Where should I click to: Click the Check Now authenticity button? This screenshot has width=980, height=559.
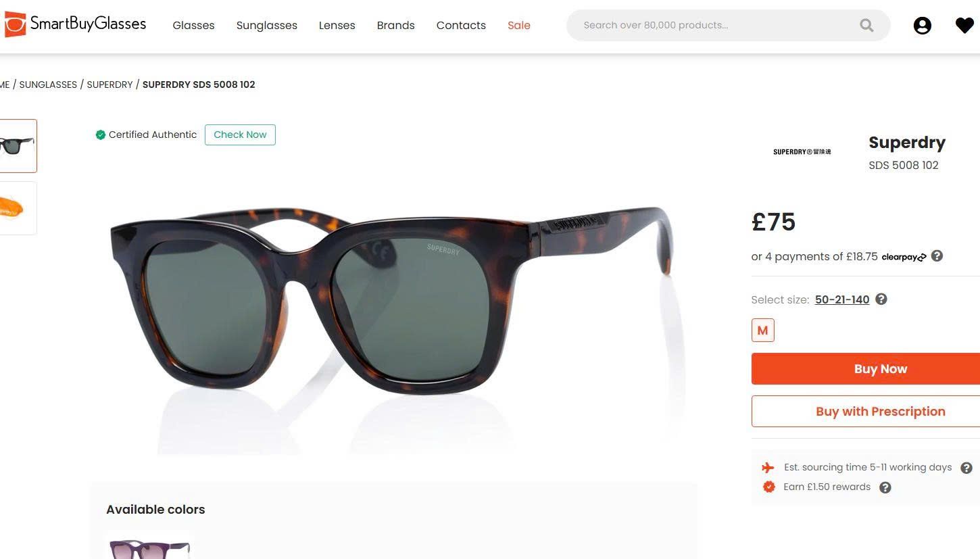pyautogui.click(x=240, y=135)
